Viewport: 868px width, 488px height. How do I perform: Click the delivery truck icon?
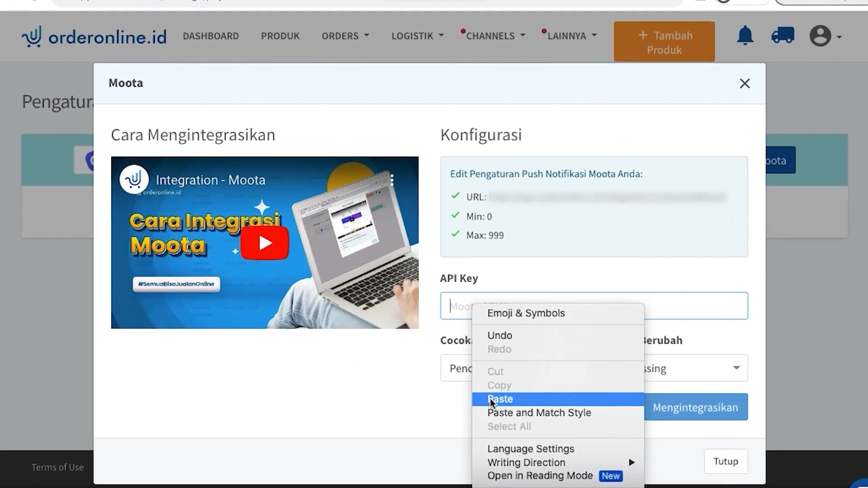782,36
